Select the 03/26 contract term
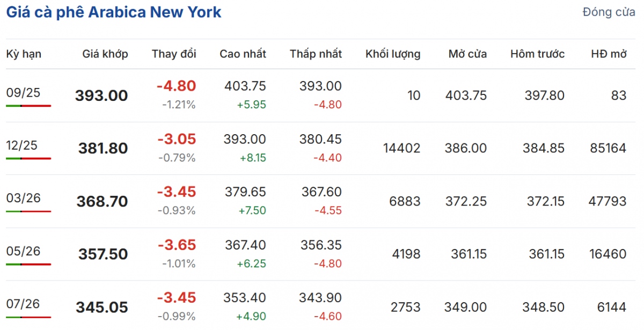Screen dimensions: 644x330 tap(23, 198)
